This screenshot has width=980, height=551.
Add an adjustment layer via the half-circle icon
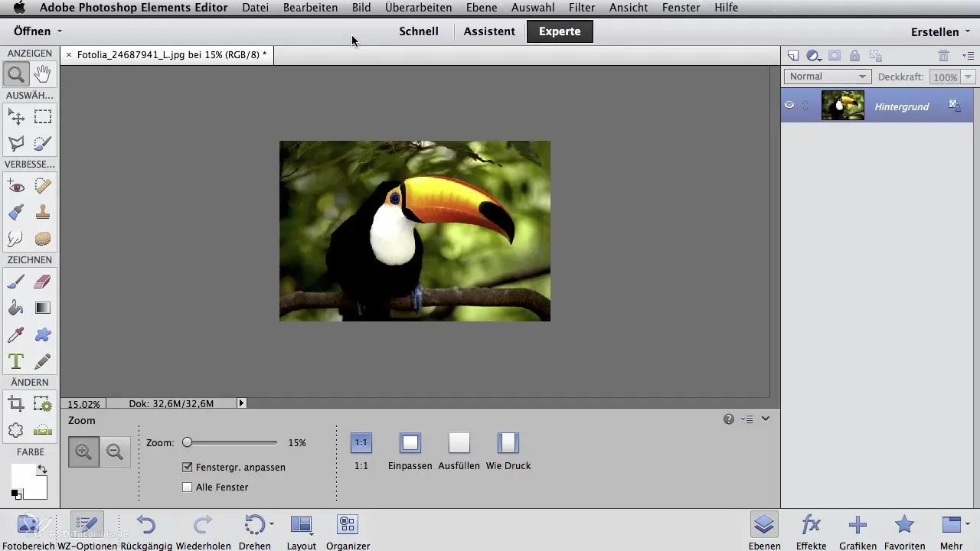tap(814, 55)
